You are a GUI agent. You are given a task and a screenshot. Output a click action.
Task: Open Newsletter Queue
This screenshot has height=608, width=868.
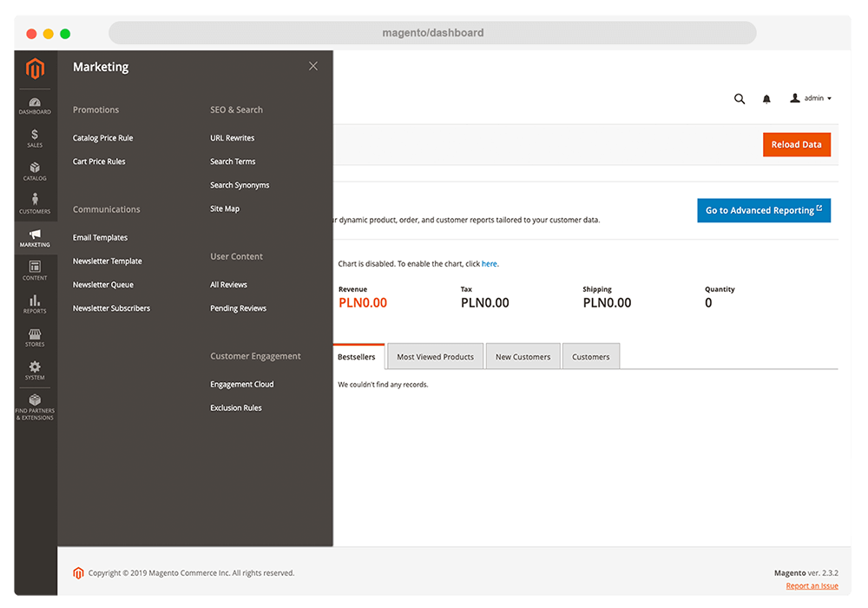pos(103,285)
